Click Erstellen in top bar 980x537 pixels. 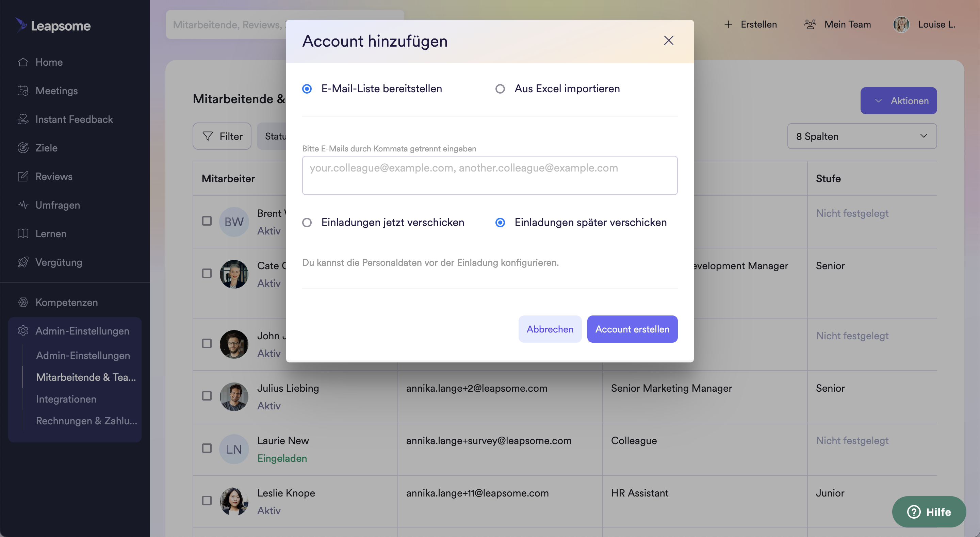(758, 25)
